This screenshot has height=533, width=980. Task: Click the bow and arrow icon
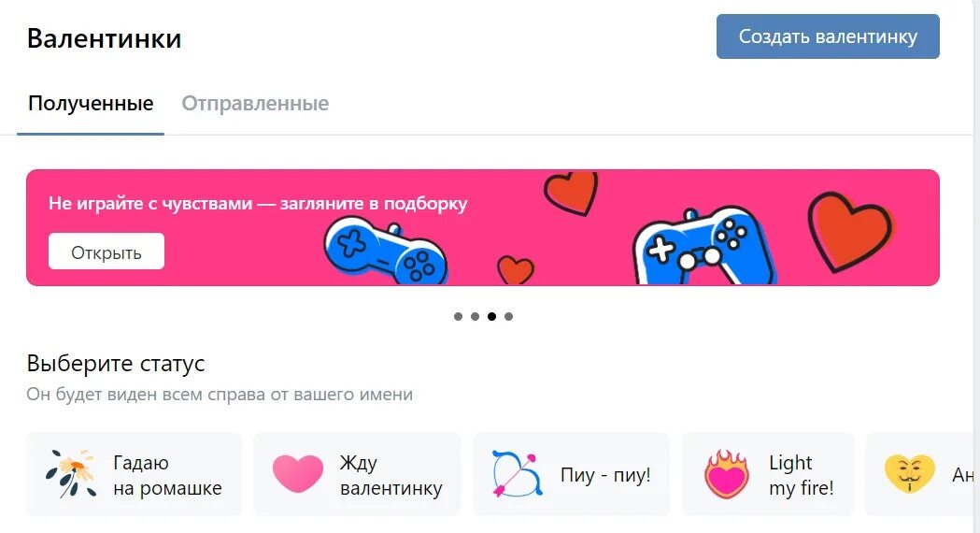coord(517,474)
